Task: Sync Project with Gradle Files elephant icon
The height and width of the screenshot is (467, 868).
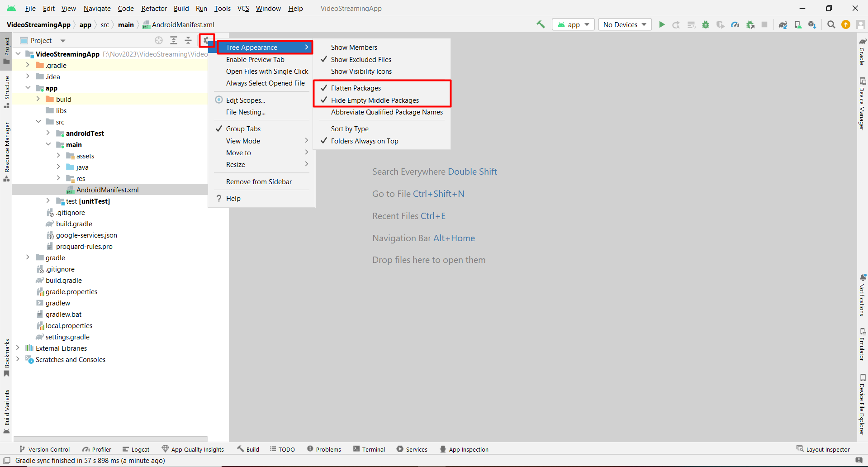Action: [x=783, y=24]
